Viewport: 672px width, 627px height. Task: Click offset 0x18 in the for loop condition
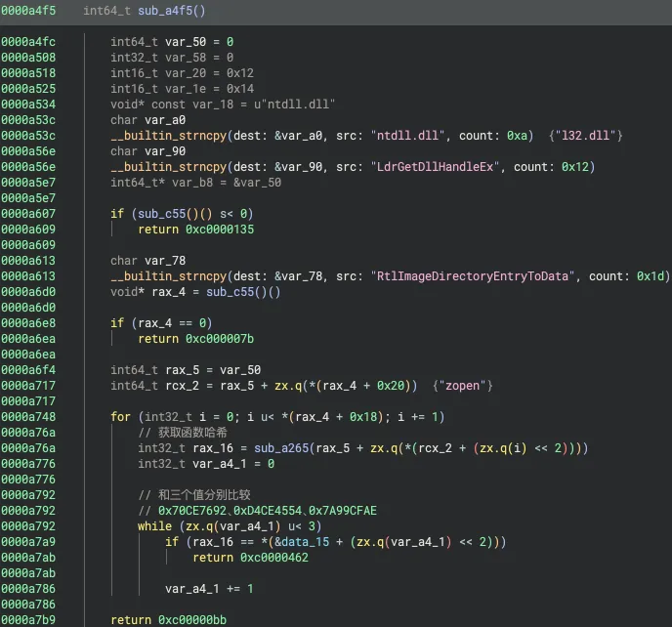[363, 417]
